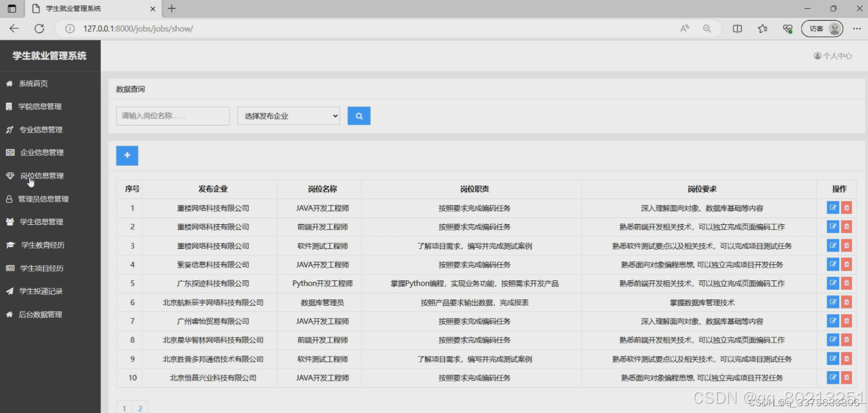Screen dimensions: 868x413
Task: Go to pagination page 2
Action: click(x=140, y=408)
